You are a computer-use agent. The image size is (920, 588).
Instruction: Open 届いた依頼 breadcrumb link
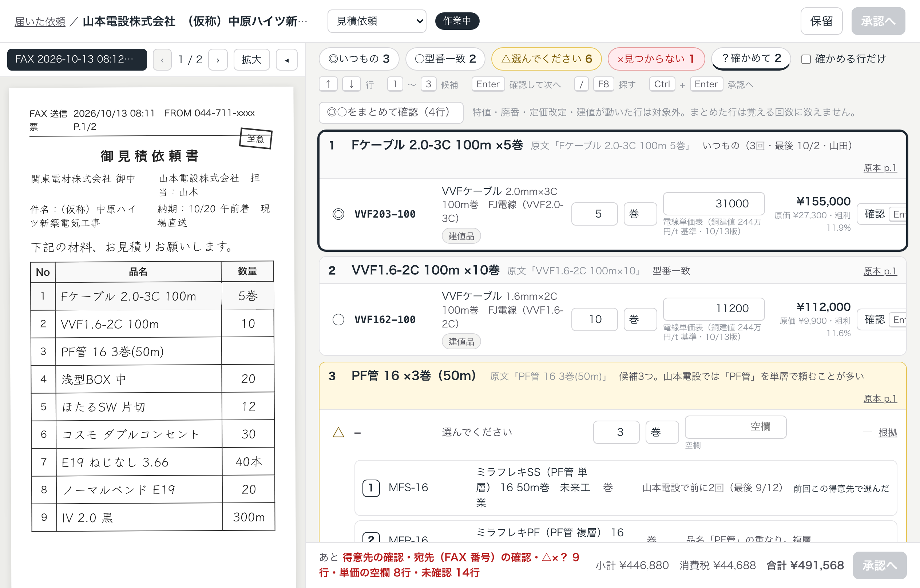[x=40, y=22]
